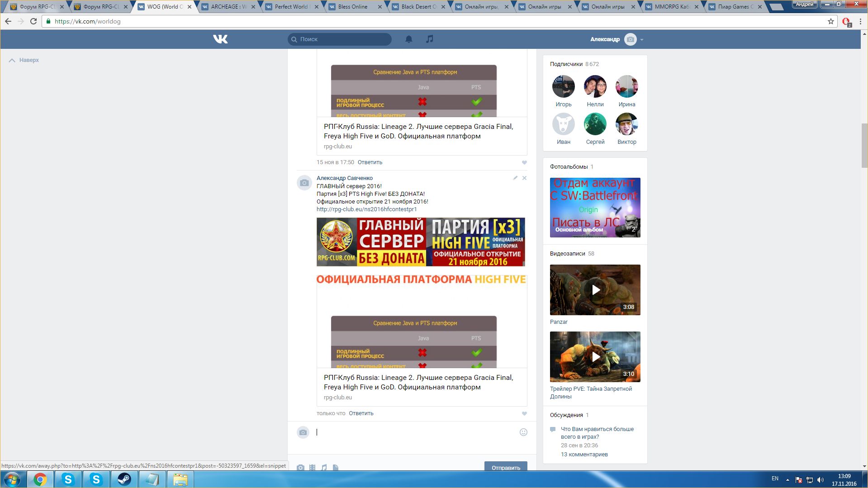The width and height of the screenshot is (868, 488).
Task: Reload the page in Chrome
Action: pos(33,21)
